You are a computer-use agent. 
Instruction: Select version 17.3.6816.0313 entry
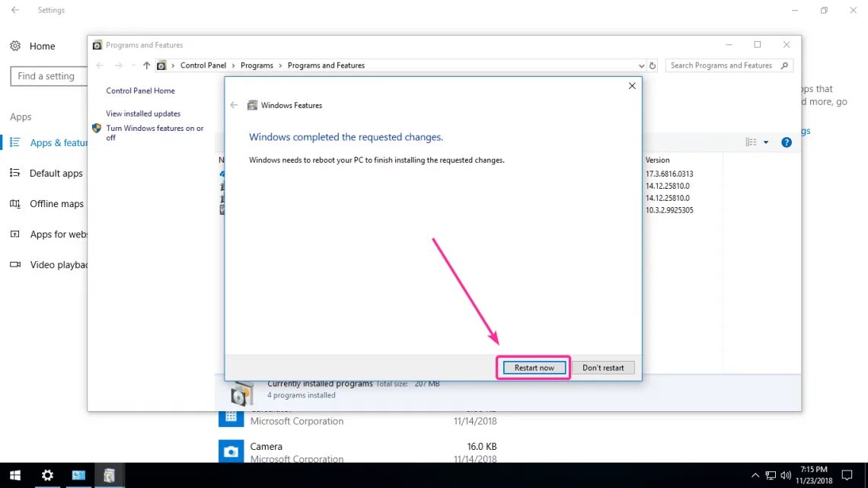click(669, 174)
